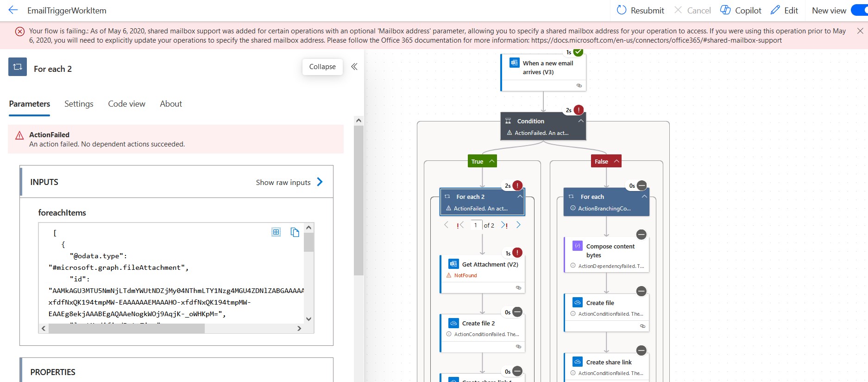The image size is (868, 382).
Task: Click the Cancel button
Action: coord(692,10)
